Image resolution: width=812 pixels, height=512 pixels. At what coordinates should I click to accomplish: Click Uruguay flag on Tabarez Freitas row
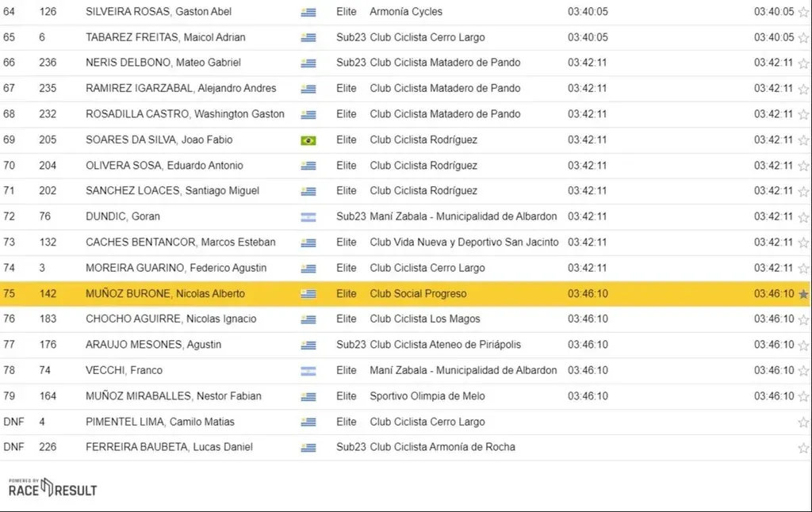click(308, 38)
